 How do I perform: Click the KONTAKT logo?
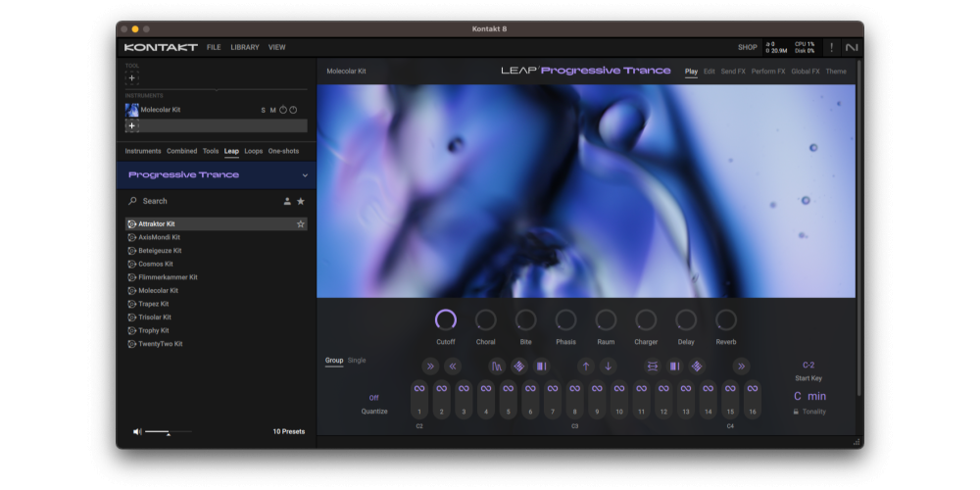pos(161,47)
